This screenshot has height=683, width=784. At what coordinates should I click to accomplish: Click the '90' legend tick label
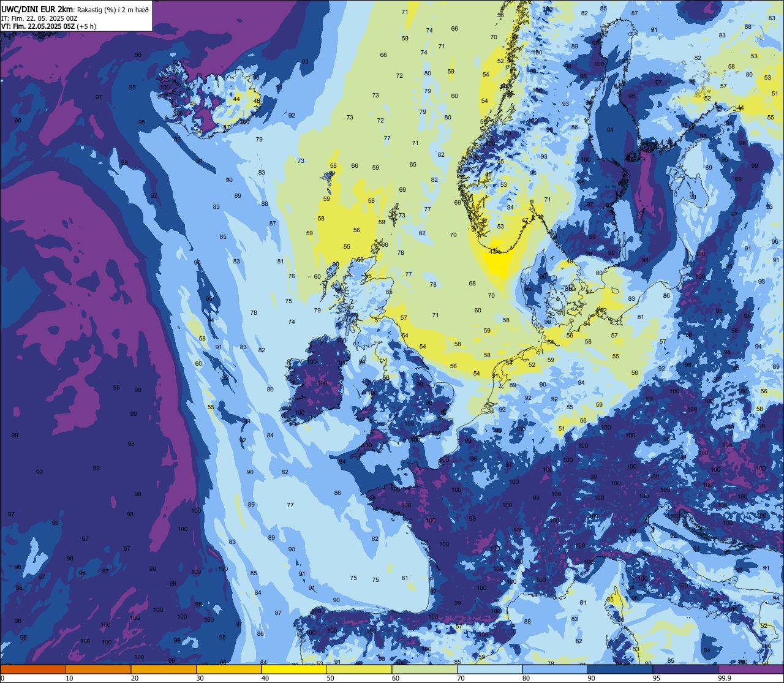point(591,678)
